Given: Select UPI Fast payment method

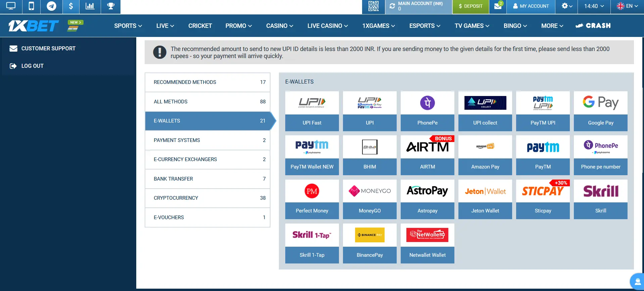Looking at the screenshot, I should coord(312,111).
